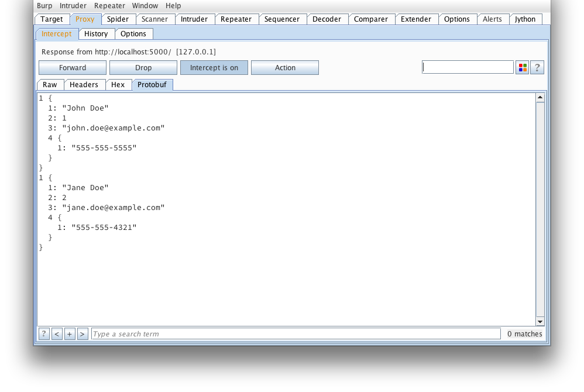
Task: Open the Proxy Options sub-tab
Action: pyautogui.click(x=133, y=34)
